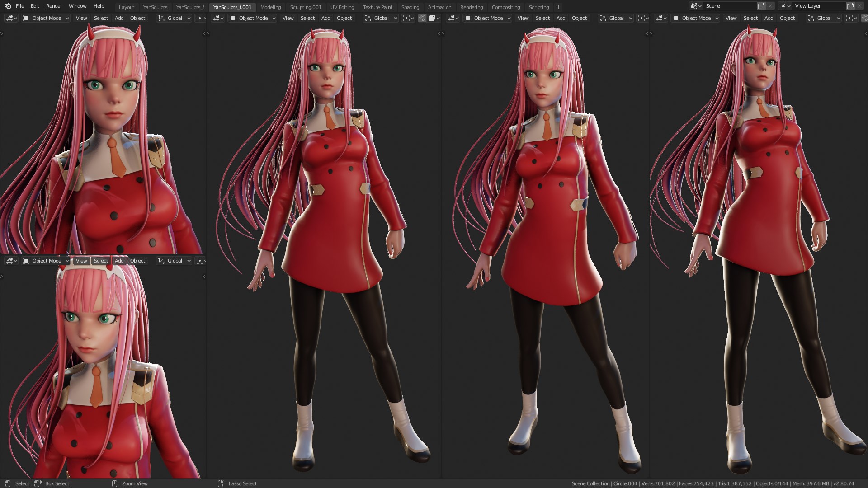Image resolution: width=868 pixels, height=488 pixels.
Task: Click left mouse Select icon in status bar
Action: 8,483
